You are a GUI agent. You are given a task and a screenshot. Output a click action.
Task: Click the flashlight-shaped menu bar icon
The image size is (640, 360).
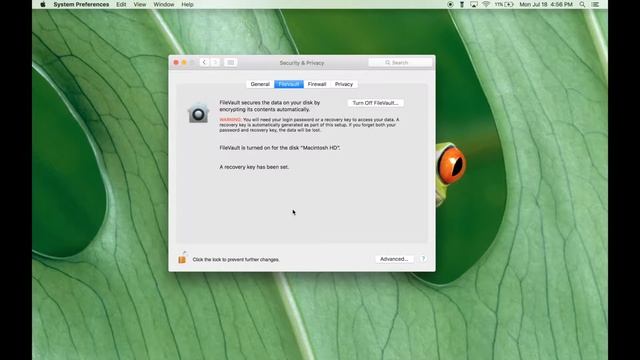(x=462, y=4)
